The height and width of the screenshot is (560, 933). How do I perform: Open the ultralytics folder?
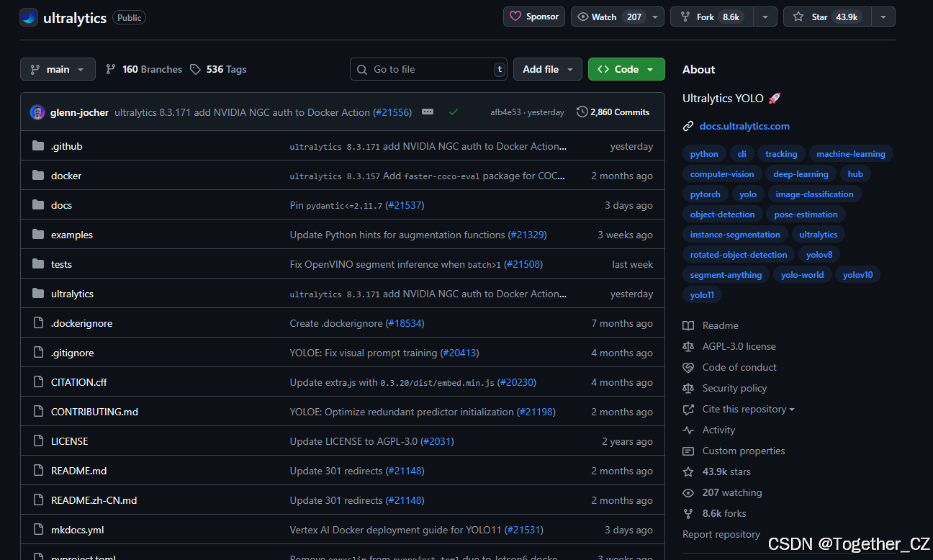click(x=72, y=294)
